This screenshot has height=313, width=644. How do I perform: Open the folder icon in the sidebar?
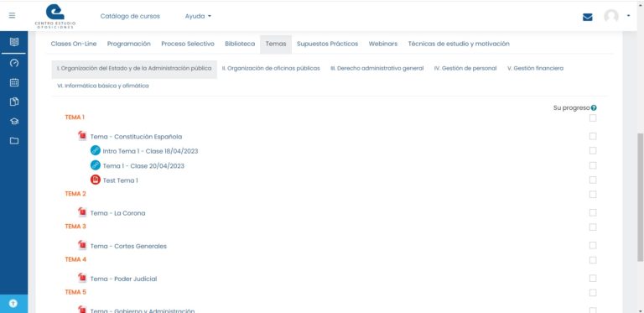[14, 141]
